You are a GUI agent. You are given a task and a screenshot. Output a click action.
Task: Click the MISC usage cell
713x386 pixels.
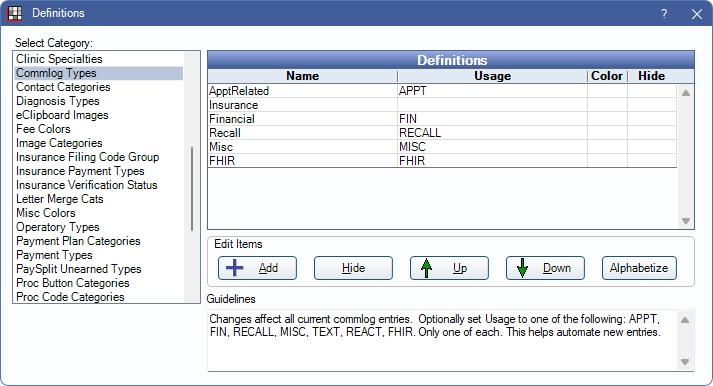tap(492, 147)
